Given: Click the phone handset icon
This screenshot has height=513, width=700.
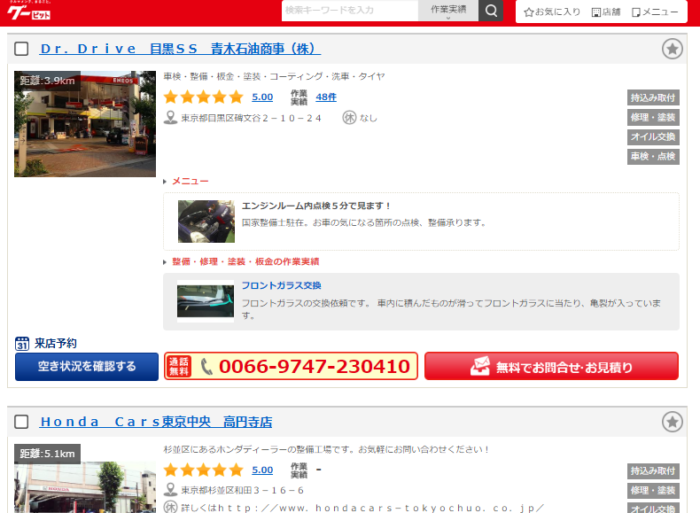Looking at the screenshot, I should (206, 367).
